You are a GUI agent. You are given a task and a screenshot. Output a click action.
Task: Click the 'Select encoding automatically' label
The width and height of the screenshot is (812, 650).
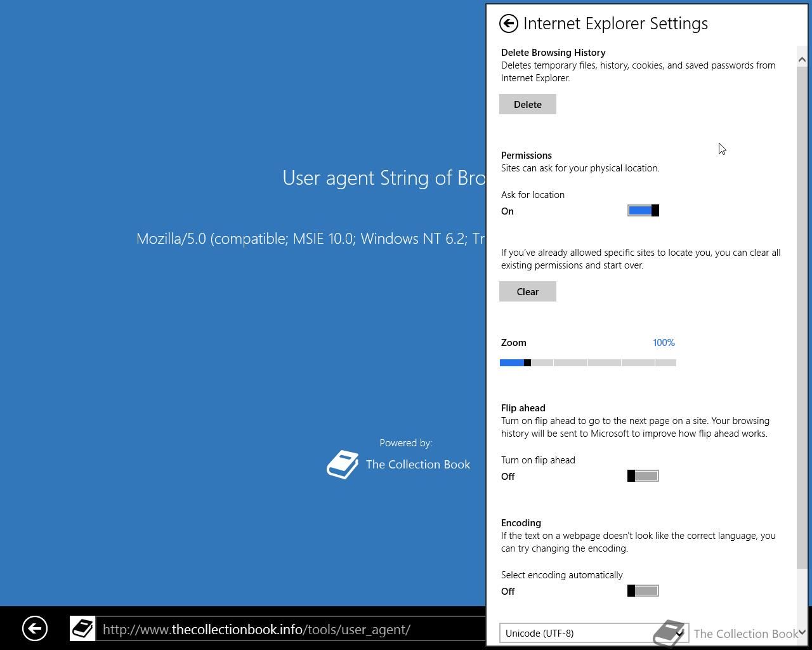point(562,575)
